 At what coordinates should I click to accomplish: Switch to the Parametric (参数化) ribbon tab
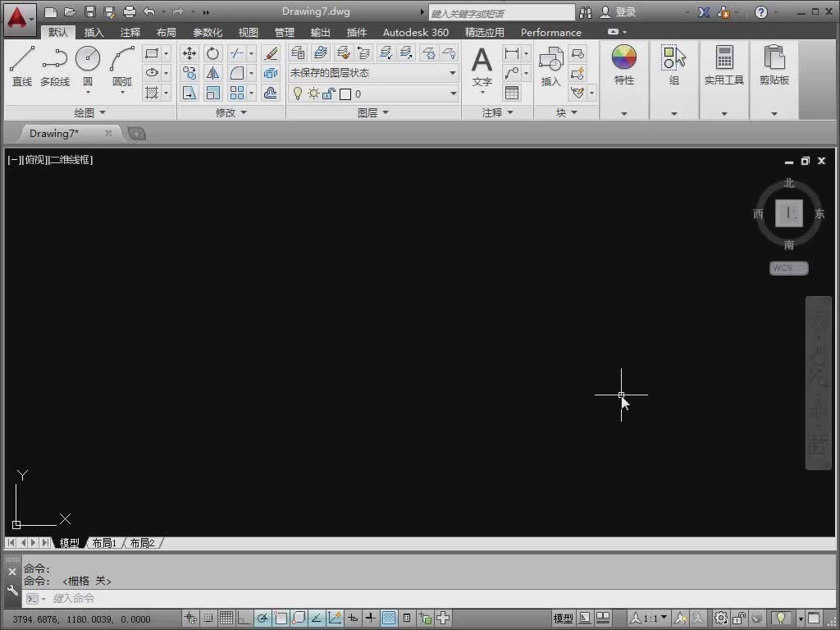click(x=208, y=32)
